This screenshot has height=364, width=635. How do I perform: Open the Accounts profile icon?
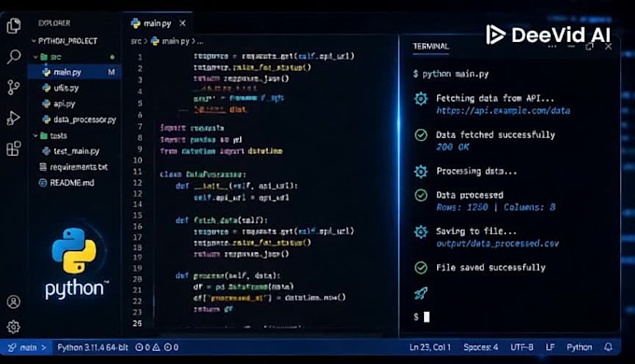(x=13, y=301)
